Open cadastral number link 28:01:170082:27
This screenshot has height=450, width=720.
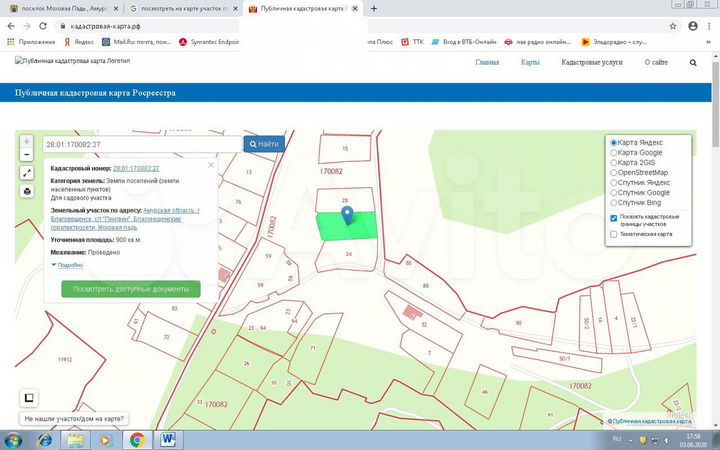136,169
